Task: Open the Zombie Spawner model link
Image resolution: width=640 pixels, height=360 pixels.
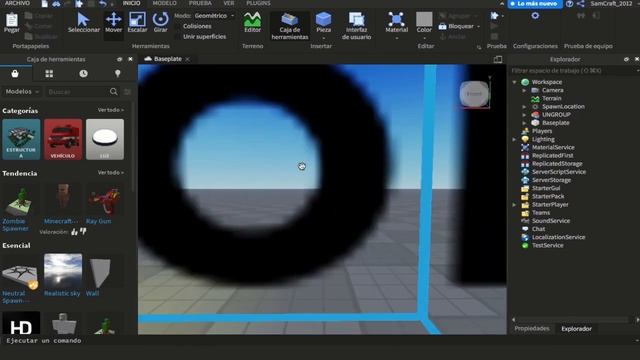Action: [x=16, y=225]
